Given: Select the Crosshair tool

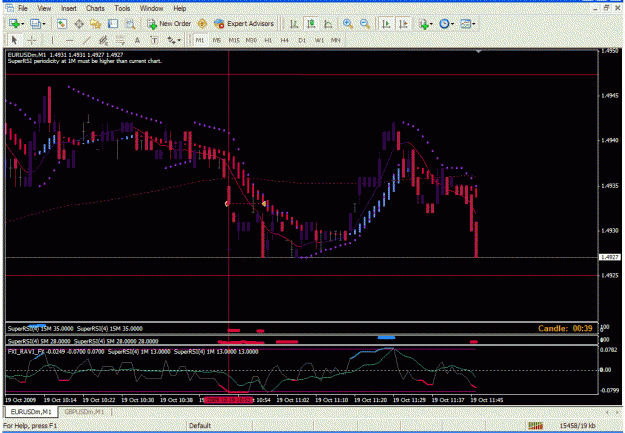Looking at the screenshot, I should point(31,40).
